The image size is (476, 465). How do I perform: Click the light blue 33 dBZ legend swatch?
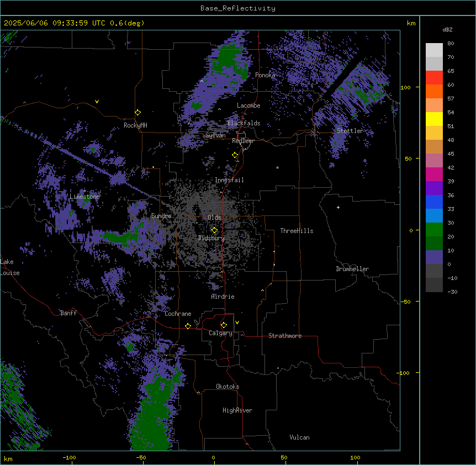click(x=434, y=215)
